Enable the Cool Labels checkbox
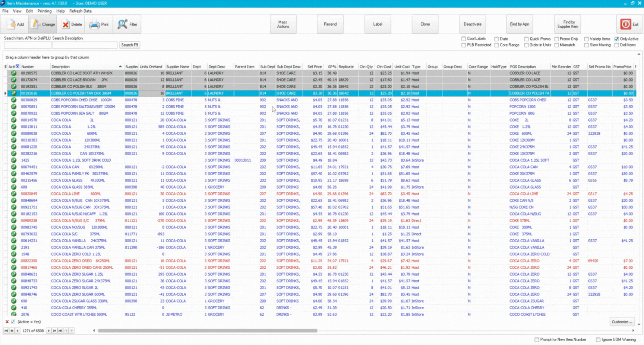644x345 pixels. coord(464,39)
